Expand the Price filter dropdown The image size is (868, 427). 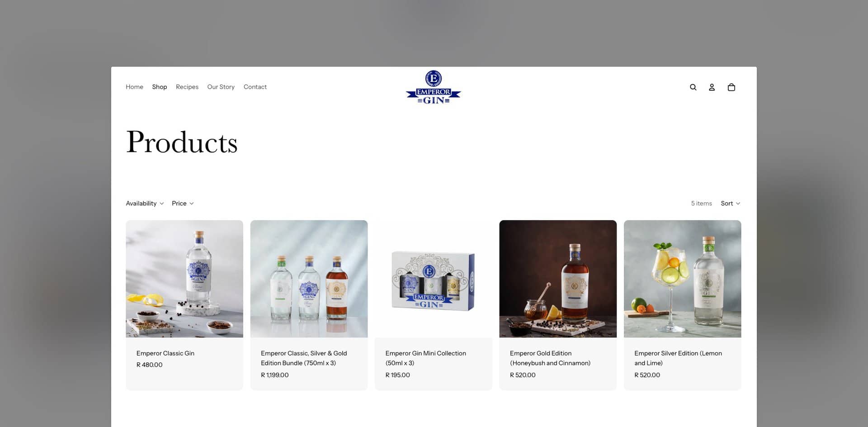[183, 204]
